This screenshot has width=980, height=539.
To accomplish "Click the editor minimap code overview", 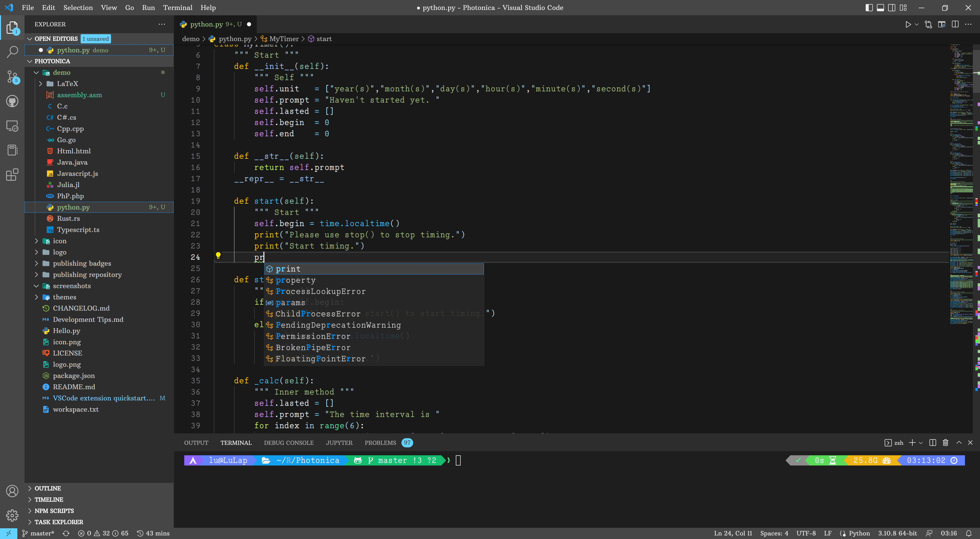I will pos(961,182).
